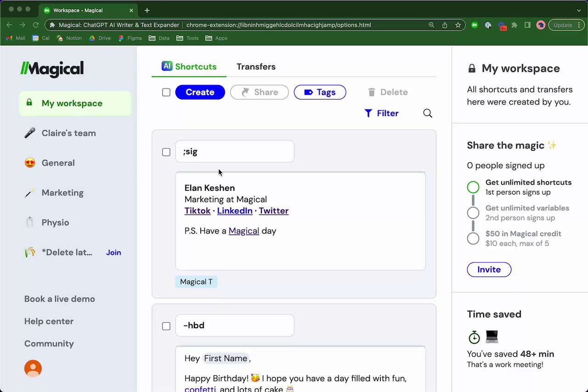
Task: Click the orange user avatar icon
Action: 33,369
